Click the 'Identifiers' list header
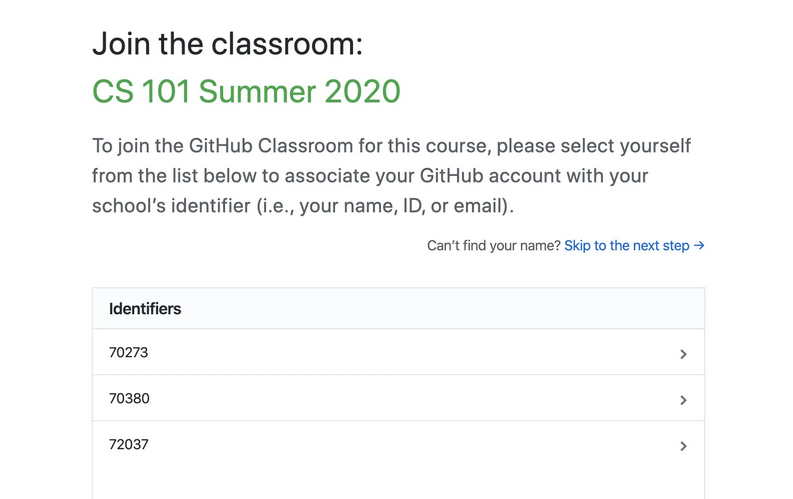The width and height of the screenshot is (793, 499). [145, 309]
